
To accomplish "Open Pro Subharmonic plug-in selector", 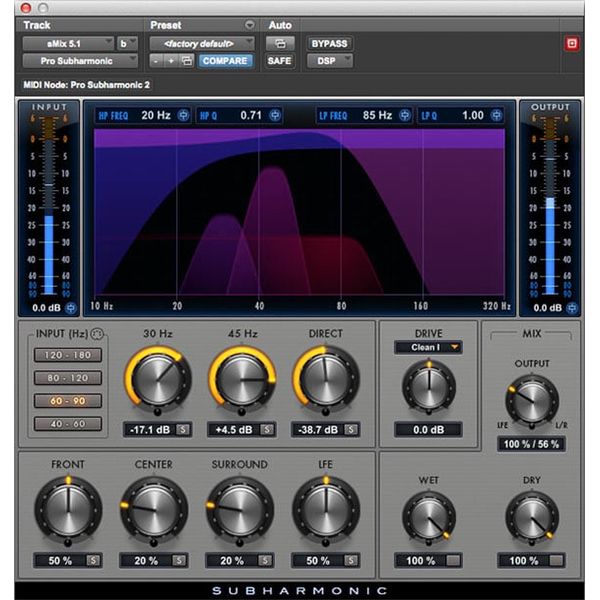I will [80, 61].
